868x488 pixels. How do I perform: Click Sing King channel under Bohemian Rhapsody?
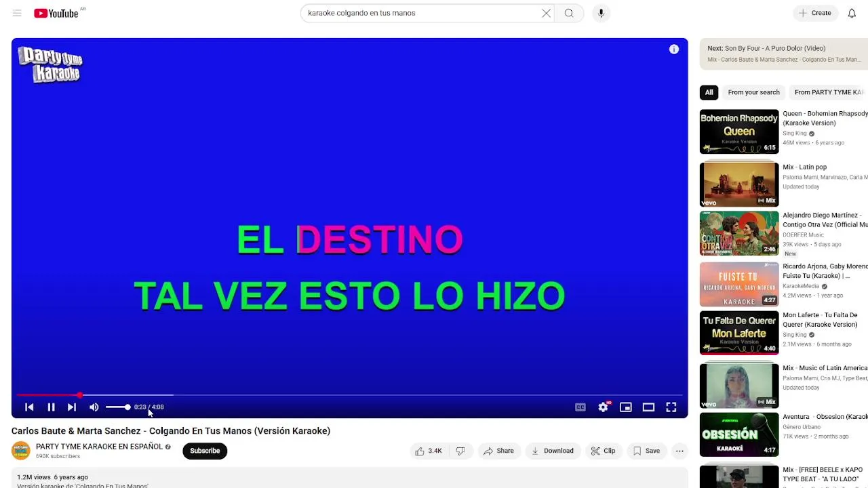(x=795, y=134)
